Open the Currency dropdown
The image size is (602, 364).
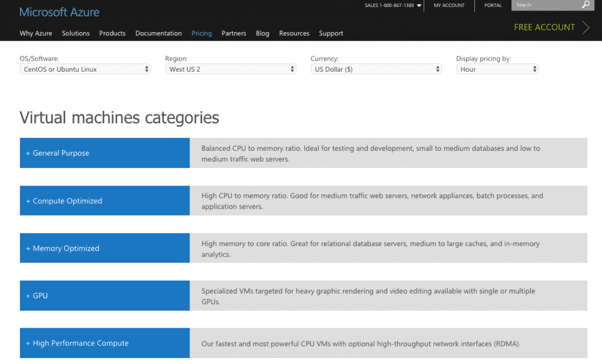tap(376, 69)
